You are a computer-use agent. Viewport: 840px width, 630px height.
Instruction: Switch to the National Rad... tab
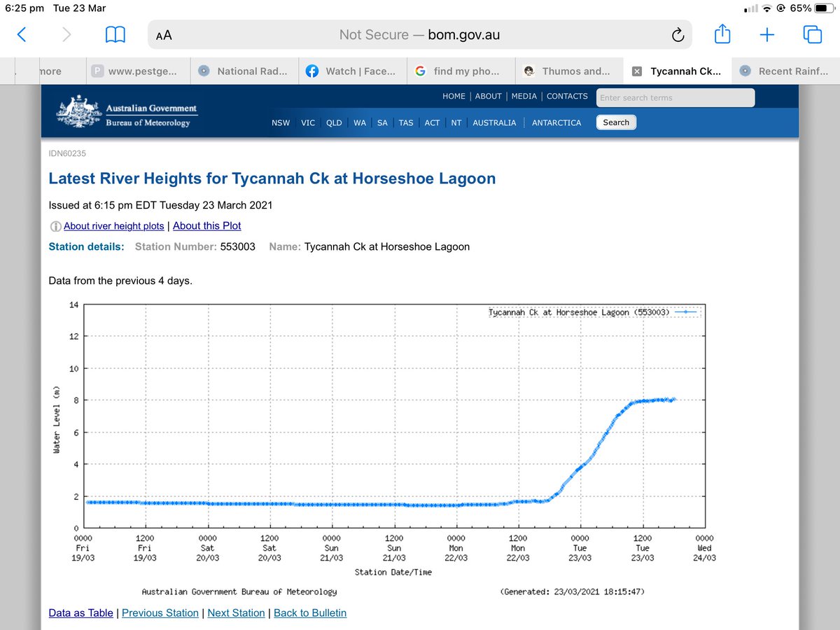pyautogui.click(x=245, y=71)
